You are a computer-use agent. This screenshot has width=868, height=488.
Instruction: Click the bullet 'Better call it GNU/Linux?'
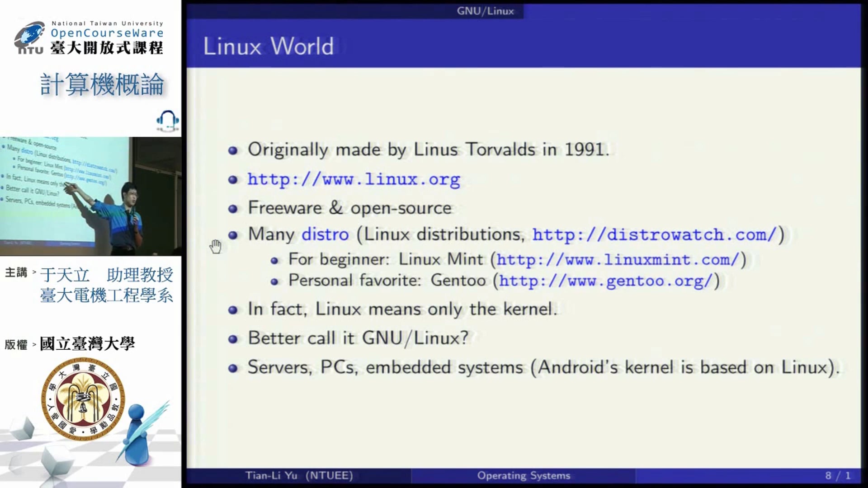click(358, 338)
